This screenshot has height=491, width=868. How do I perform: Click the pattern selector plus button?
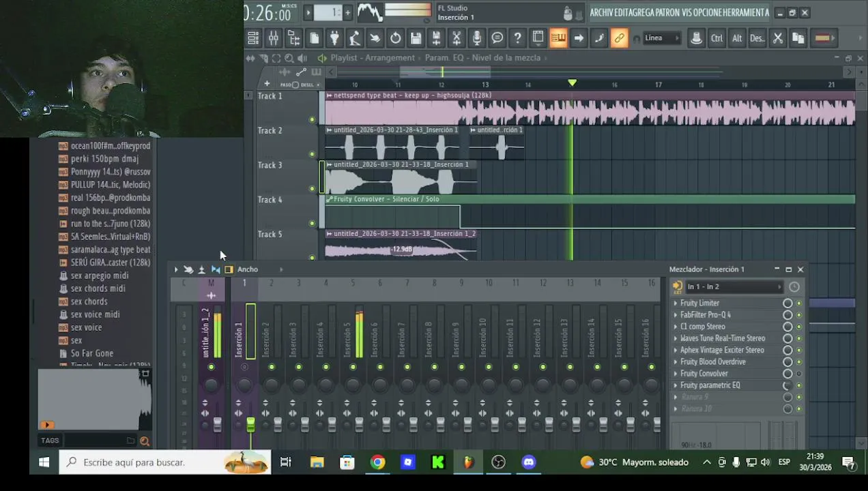coord(347,12)
